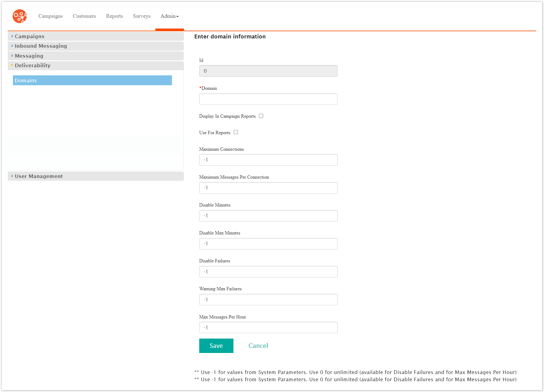
Task: Expand the Campaigns sidebar section
Action: pyautogui.click(x=29, y=36)
